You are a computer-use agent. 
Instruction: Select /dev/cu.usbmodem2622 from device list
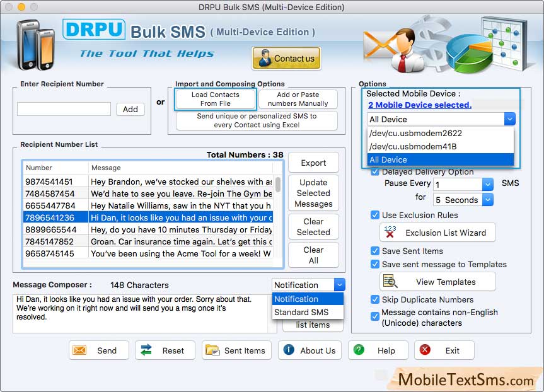tap(440, 133)
